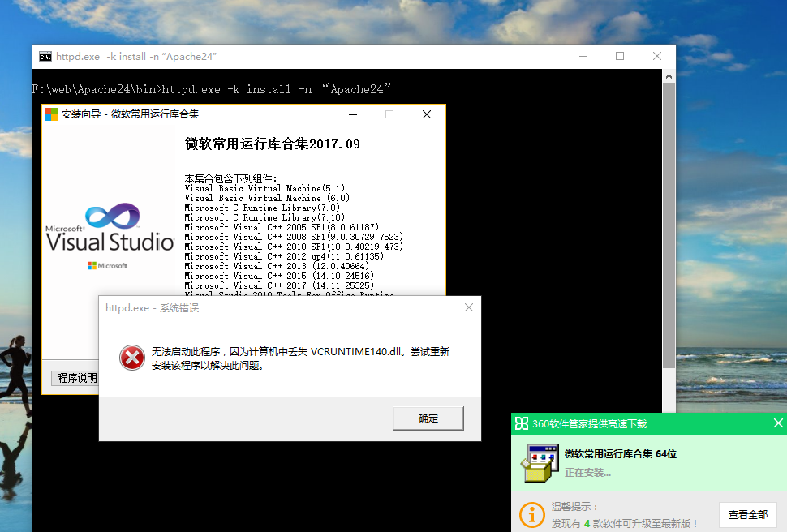Click the heading 微软常用运行库合集2017.09
The width and height of the screenshot is (787, 532).
point(272,144)
